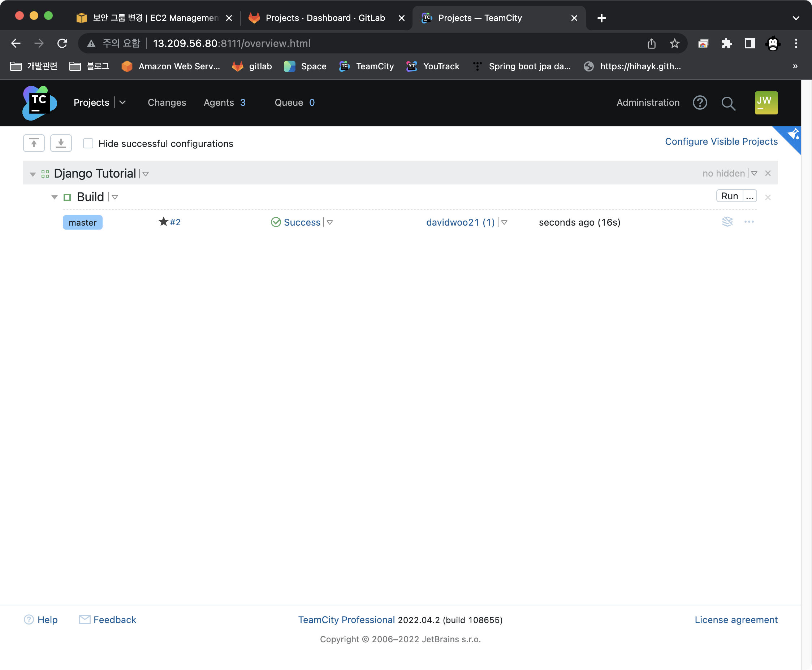Click the not-secure warning icon in address bar
This screenshot has height=670, width=812.
(x=91, y=44)
